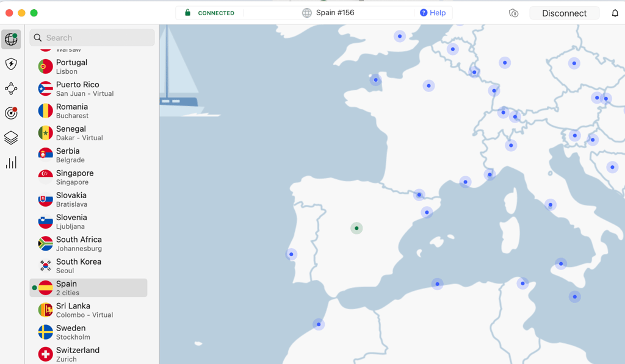Click the green connected Spain map marker

pyautogui.click(x=356, y=228)
